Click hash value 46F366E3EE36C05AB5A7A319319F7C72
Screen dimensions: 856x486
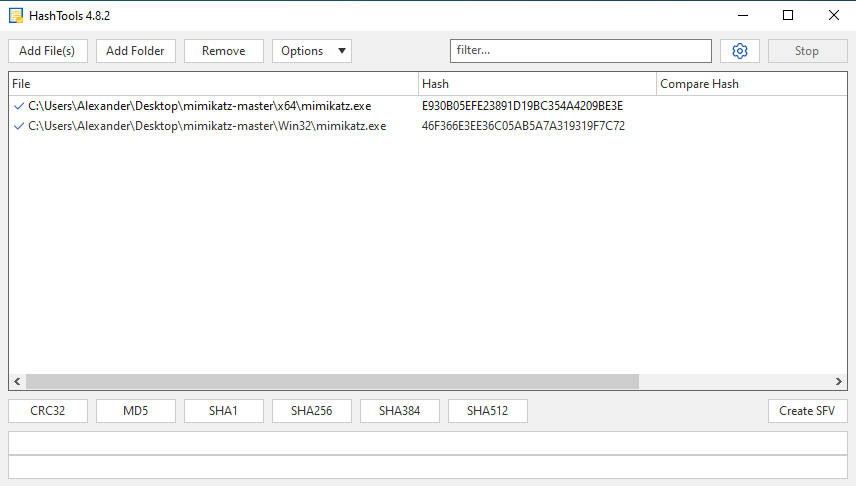click(x=524, y=126)
